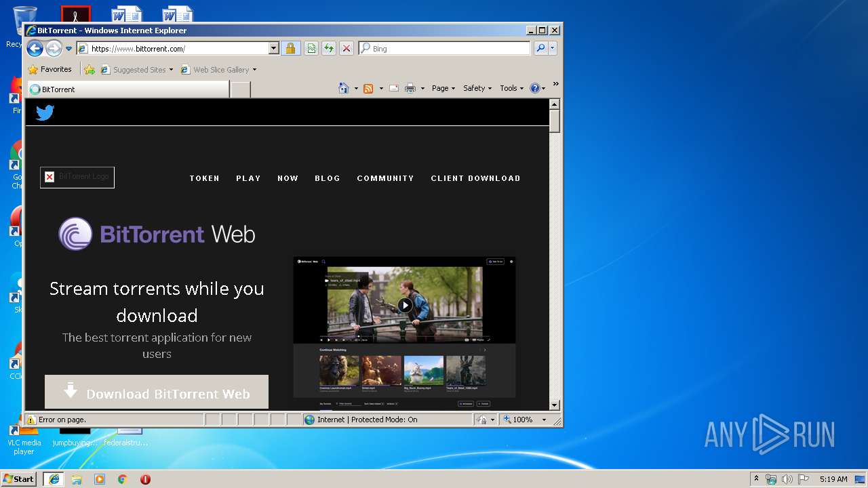Open the CLIENT DOWNLOAD nav link
This screenshot has height=488, width=868.
pyautogui.click(x=475, y=178)
